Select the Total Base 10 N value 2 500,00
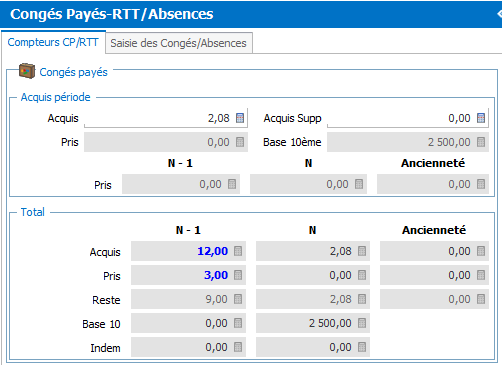The image size is (502, 365). tap(330, 323)
